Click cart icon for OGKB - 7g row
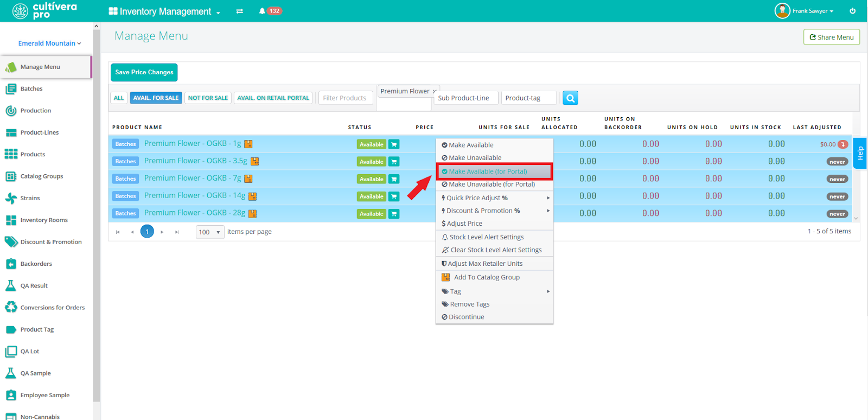This screenshot has width=868, height=420. 394,179
